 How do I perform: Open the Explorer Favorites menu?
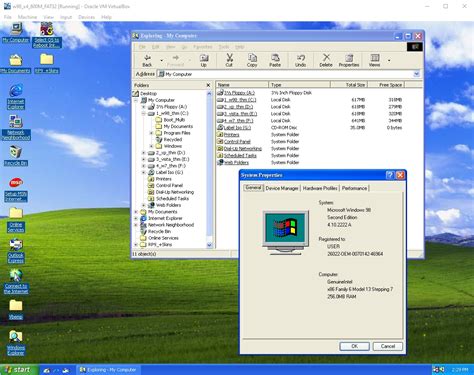pos(203,47)
